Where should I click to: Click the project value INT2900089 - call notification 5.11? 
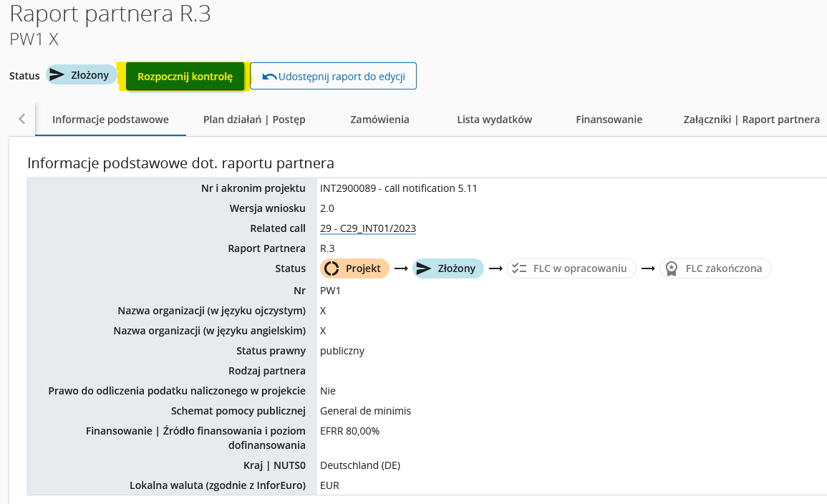point(398,188)
